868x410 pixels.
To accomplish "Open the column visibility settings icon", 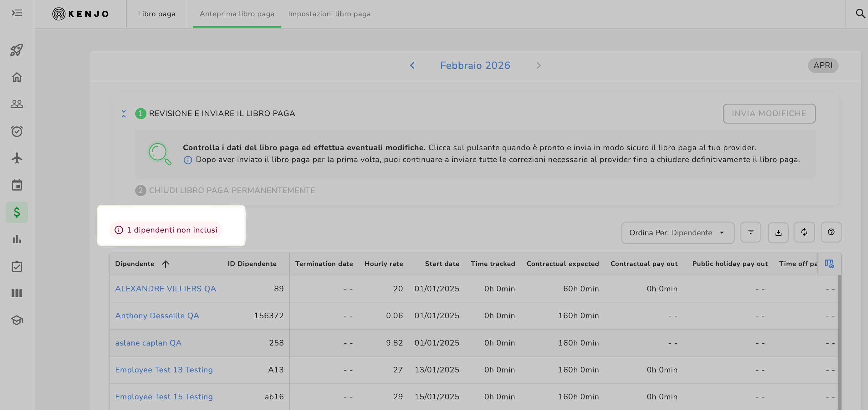I will (x=829, y=264).
